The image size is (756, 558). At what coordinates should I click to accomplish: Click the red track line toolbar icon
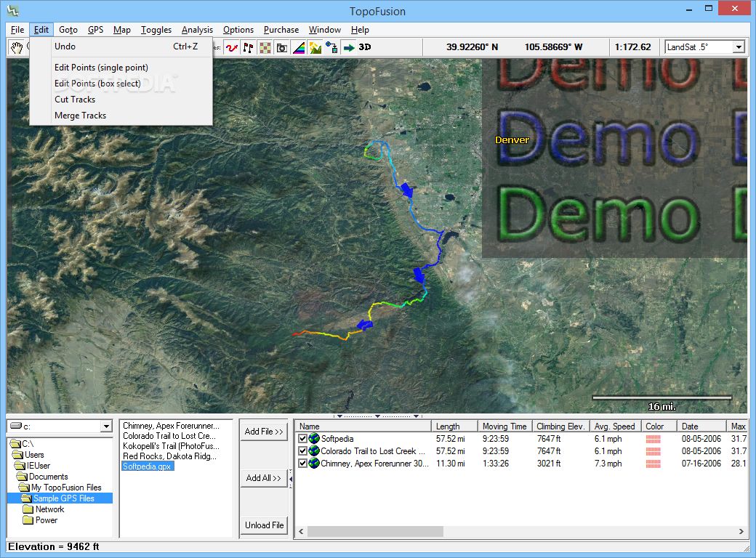tap(232, 47)
